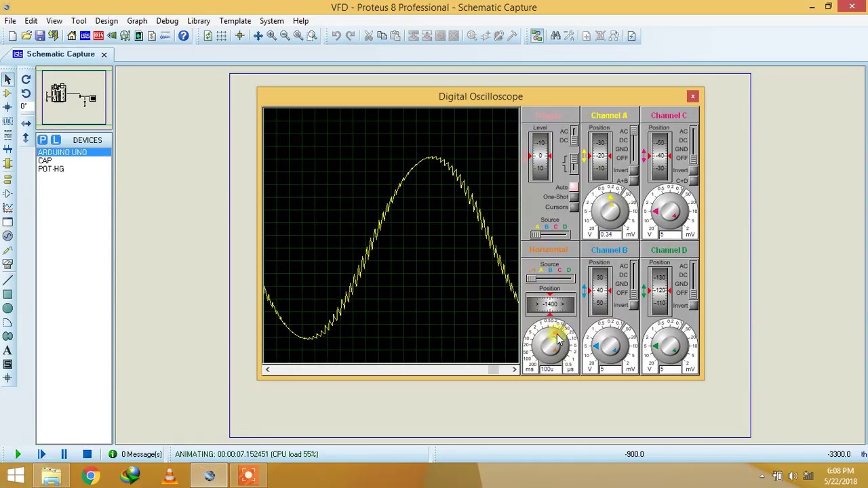Image resolution: width=868 pixels, height=488 pixels.
Task: Click the binoculars search icon
Action: tap(555, 36)
